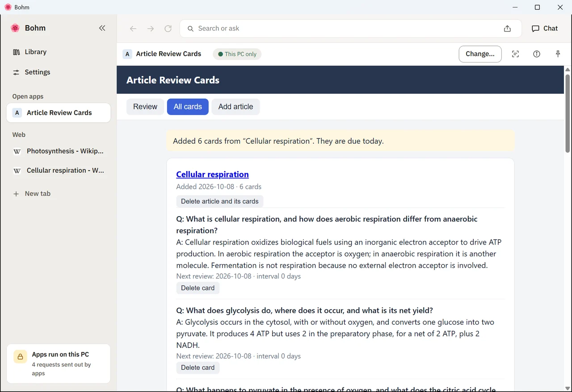This screenshot has height=392, width=572.
Task: Click the glycolysis question text
Action: (x=305, y=310)
